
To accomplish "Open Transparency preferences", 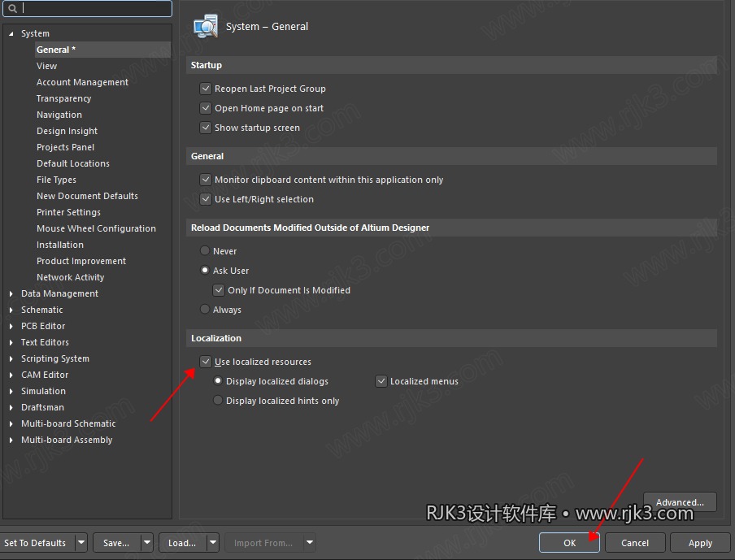I will (x=63, y=98).
